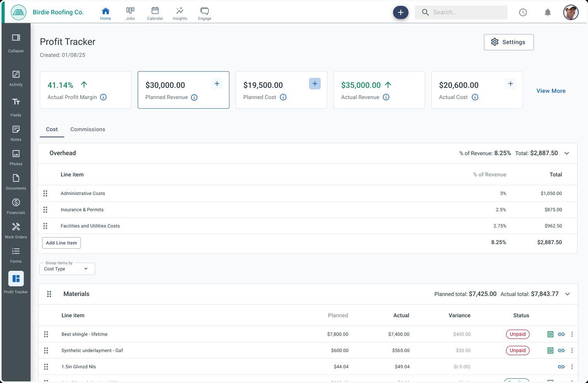The height and width of the screenshot is (383, 588).
Task: Collapse the Materials section chevron
Action: pos(567,294)
